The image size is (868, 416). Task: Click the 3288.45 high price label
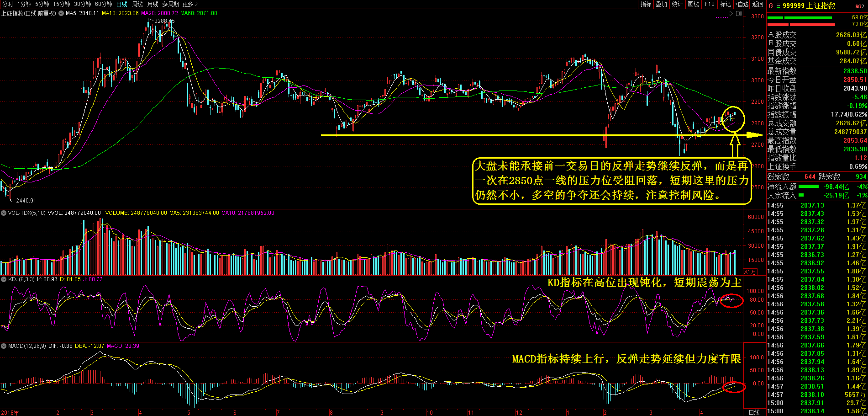[x=164, y=21]
